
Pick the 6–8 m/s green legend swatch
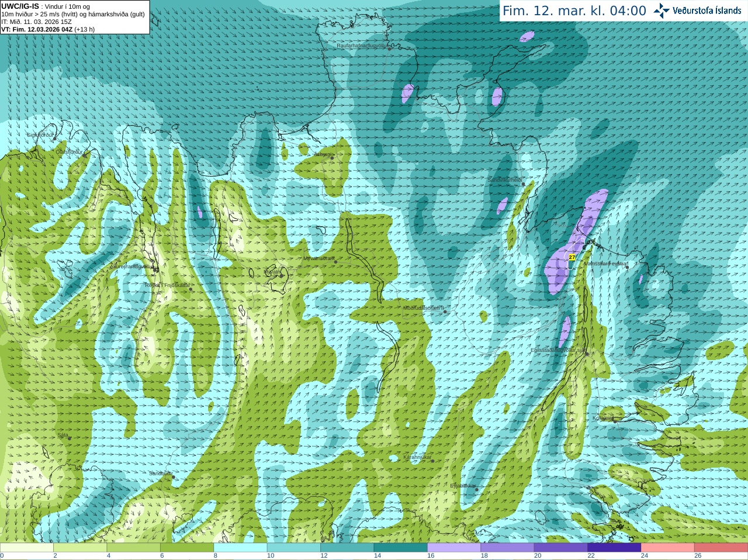187,548
